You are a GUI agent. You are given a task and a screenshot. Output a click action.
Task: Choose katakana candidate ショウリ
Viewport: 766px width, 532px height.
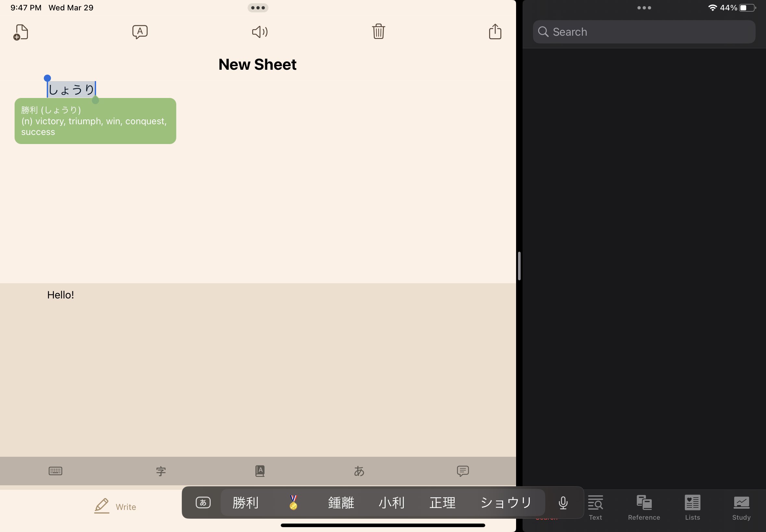506,503
